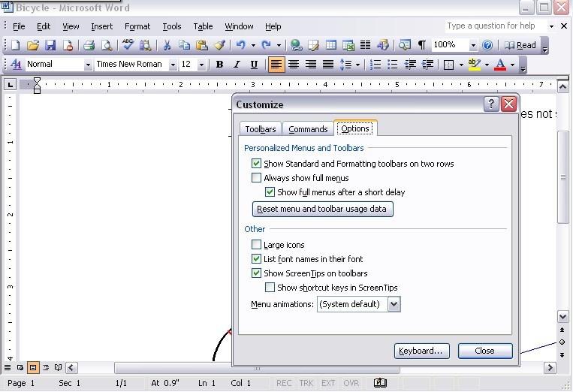Enable Show shortcut keys in ScreenTips
Image resolution: width=573 pixels, height=392 pixels.
tap(270, 287)
